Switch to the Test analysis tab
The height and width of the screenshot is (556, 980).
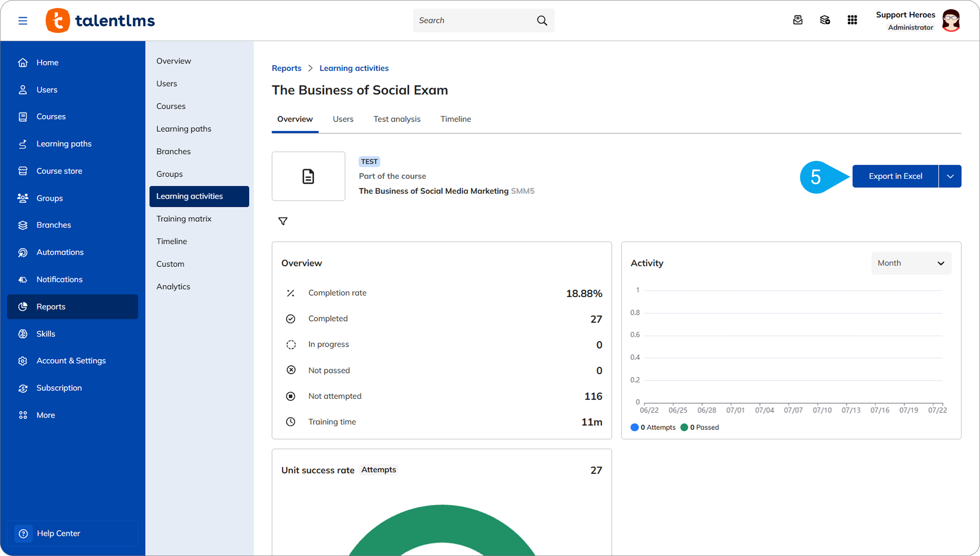pyautogui.click(x=397, y=119)
